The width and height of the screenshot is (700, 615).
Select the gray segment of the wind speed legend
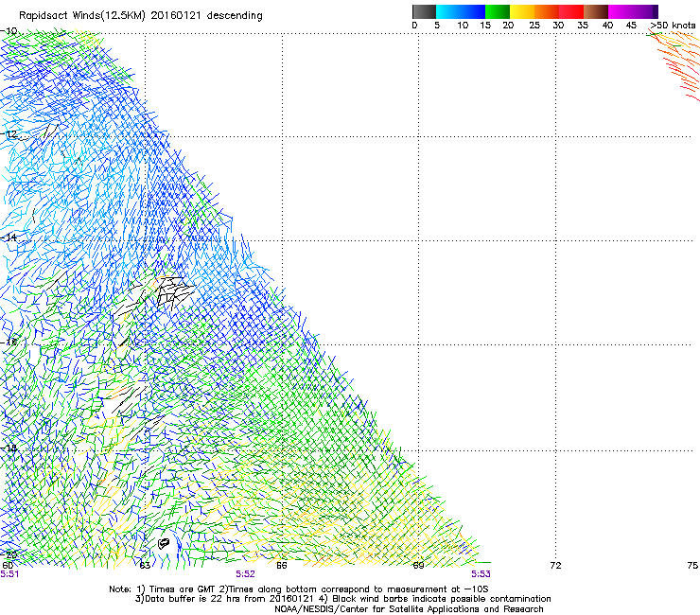pyautogui.click(x=424, y=11)
